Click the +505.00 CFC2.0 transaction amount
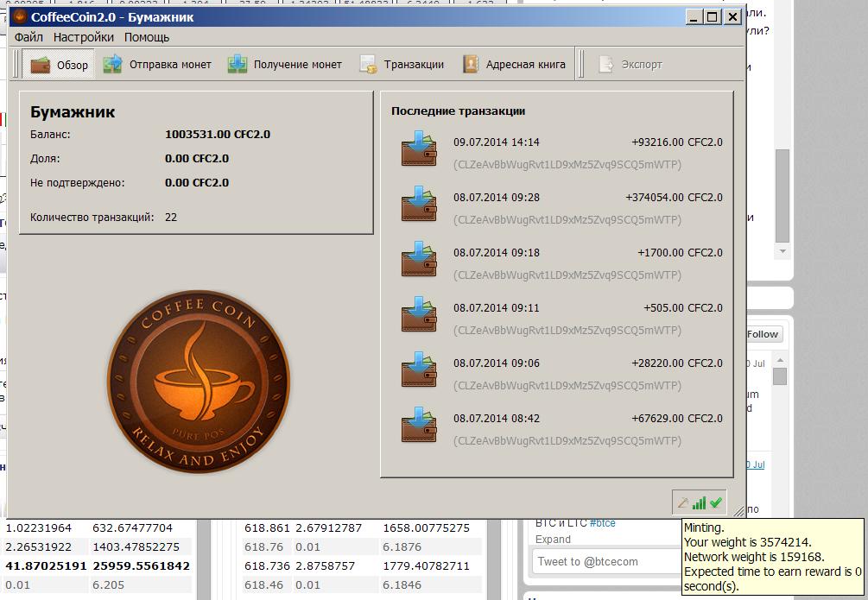The height and width of the screenshot is (600, 868). [683, 308]
